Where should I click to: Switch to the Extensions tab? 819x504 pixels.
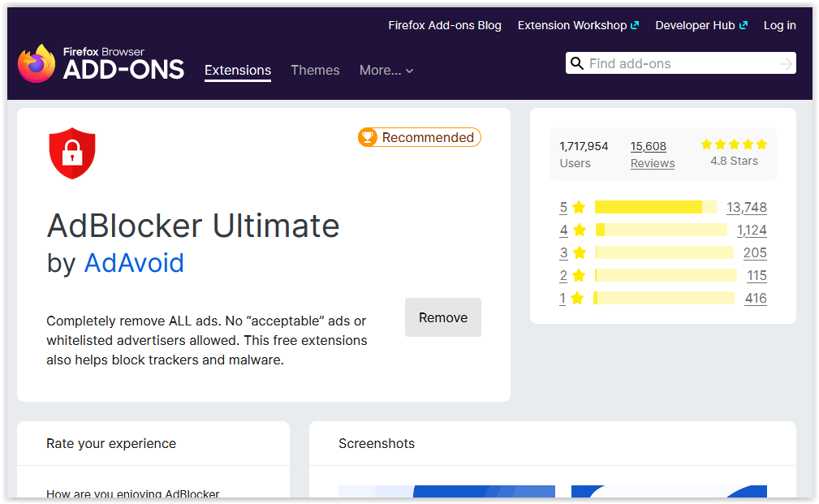point(238,71)
